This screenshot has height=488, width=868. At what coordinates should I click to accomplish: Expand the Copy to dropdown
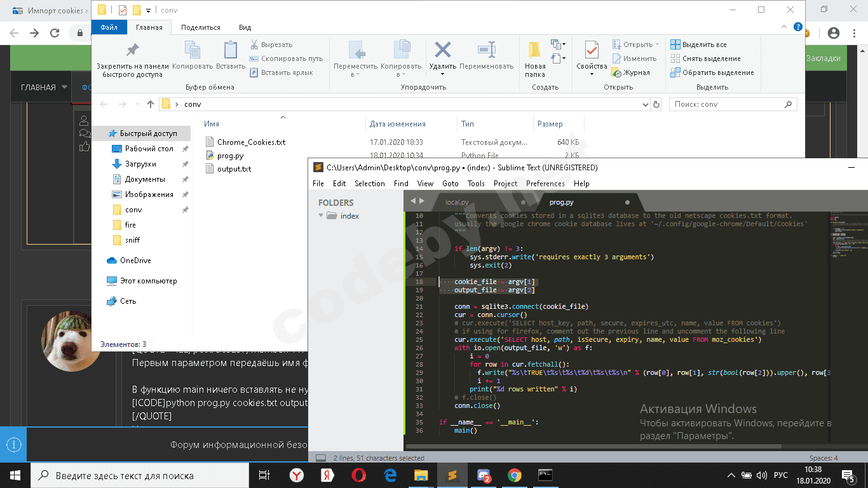coord(403,74)
